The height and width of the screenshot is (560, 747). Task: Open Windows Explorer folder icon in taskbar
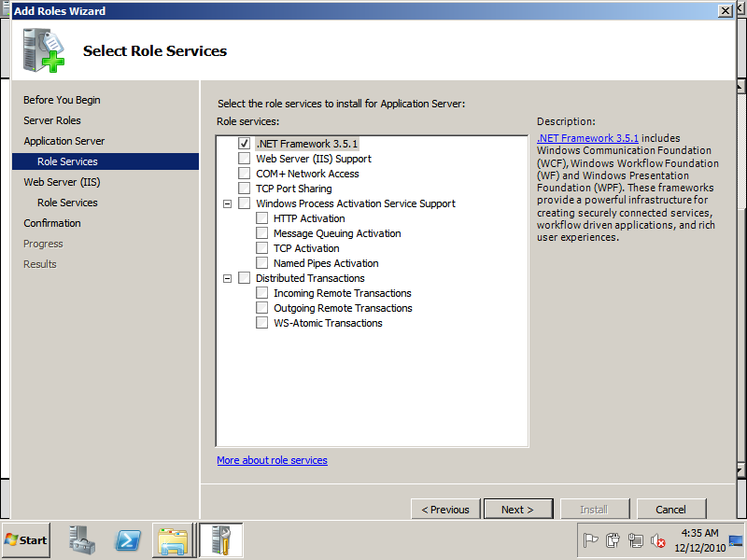click(x=173, y=540)
